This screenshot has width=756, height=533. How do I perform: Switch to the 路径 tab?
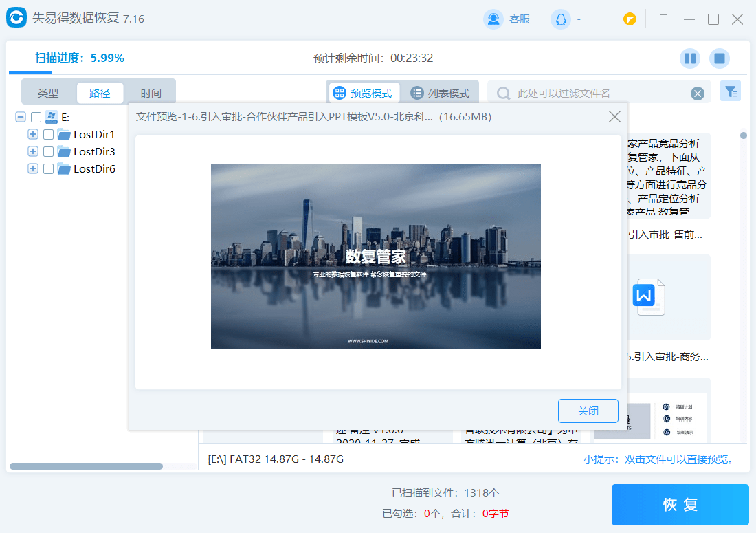click(x=100, y=93)
